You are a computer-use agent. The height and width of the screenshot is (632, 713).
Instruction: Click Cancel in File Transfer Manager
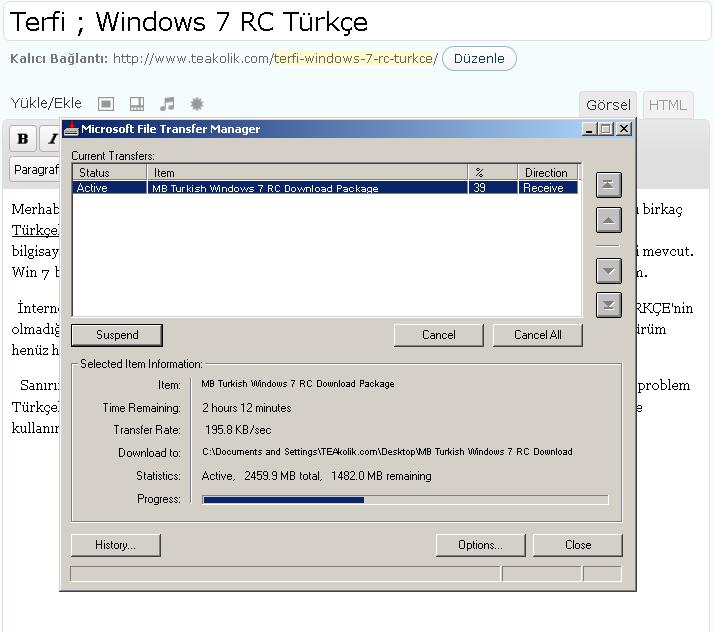(x=438, y=335)
